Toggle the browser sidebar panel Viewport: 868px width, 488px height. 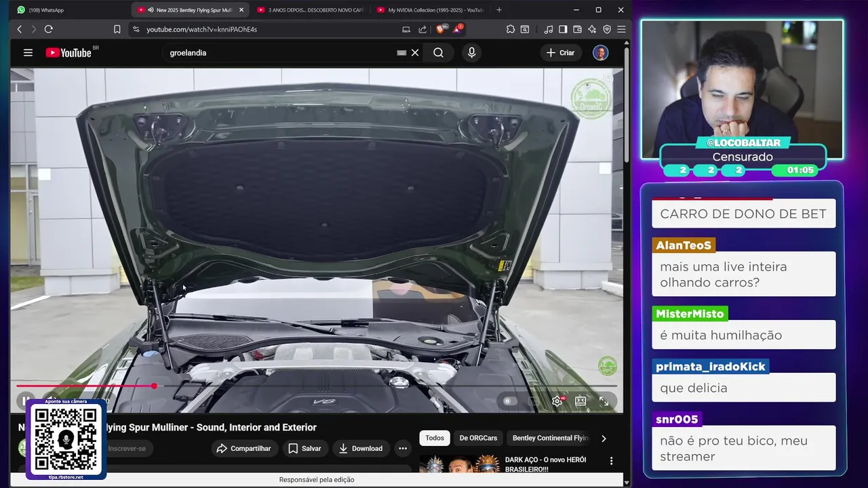tap(563, 29)
